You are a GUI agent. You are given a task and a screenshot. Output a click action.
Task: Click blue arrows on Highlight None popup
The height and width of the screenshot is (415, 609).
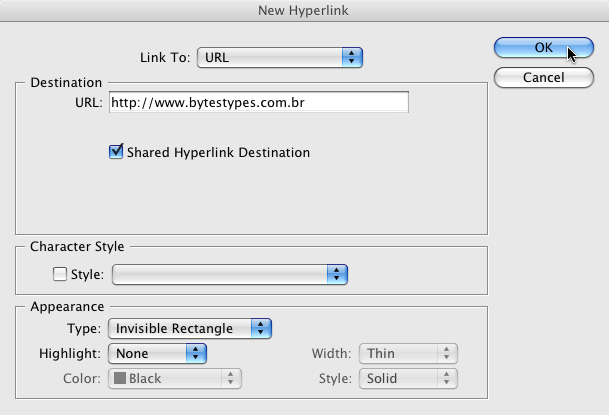(196, 353)
